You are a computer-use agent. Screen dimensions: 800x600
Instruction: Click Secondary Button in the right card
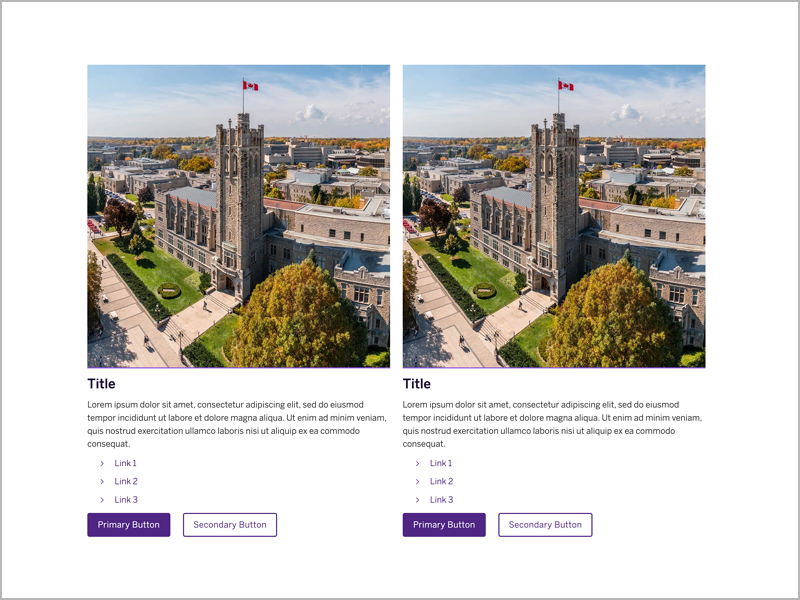coord(545,525)
